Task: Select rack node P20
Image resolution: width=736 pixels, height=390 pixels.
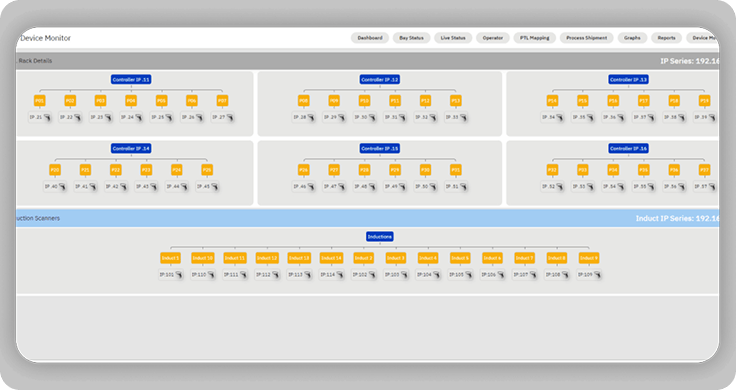Action: [55, 170]
